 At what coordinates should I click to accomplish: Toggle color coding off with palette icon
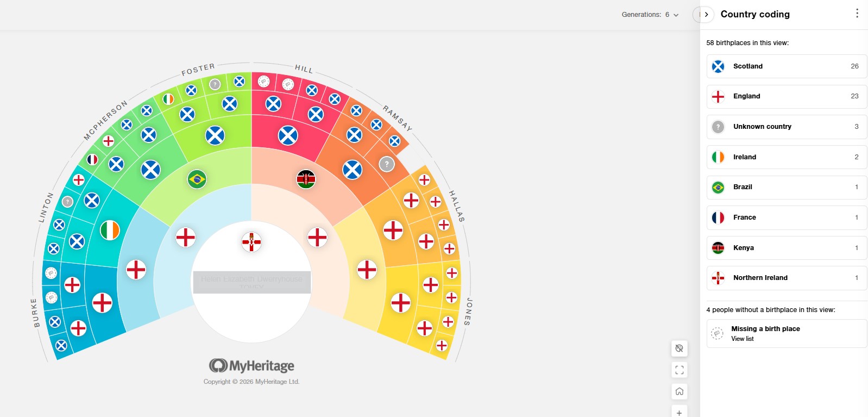(x=679, y=348)
